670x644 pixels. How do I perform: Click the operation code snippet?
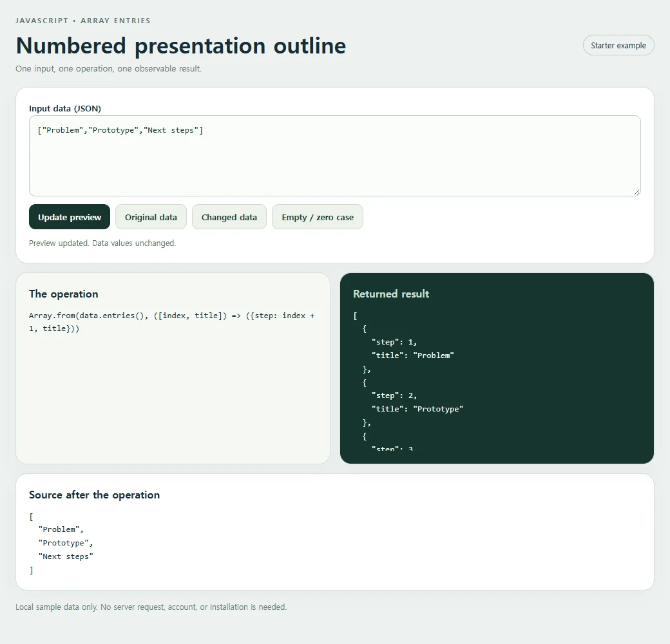coord(173,322)
